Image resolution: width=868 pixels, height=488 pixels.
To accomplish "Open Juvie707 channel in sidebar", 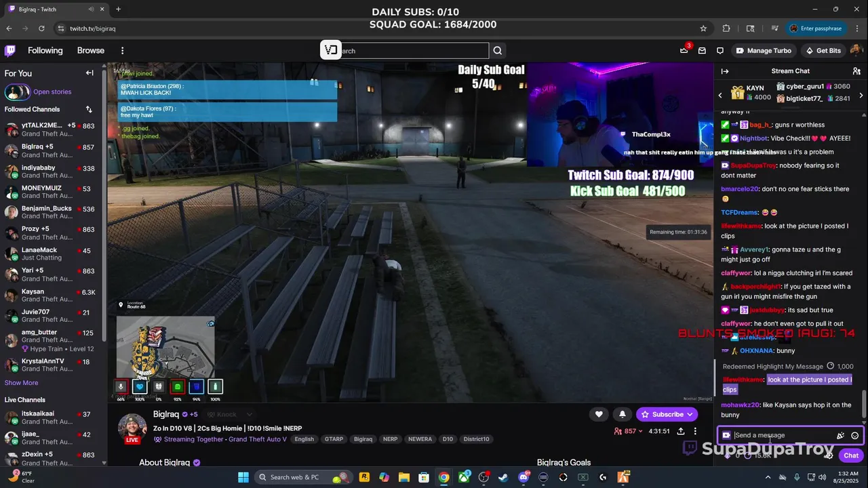I will coord(52,317).
